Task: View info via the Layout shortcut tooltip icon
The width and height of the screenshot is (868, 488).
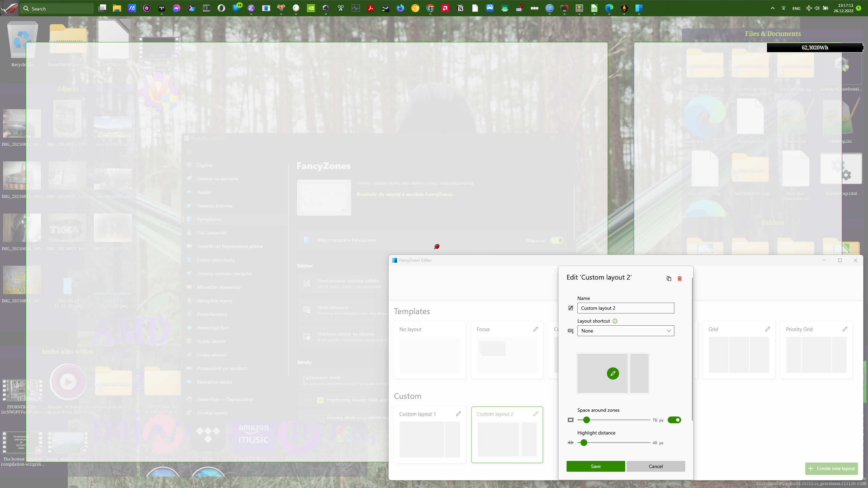Action: coord(615,321)
